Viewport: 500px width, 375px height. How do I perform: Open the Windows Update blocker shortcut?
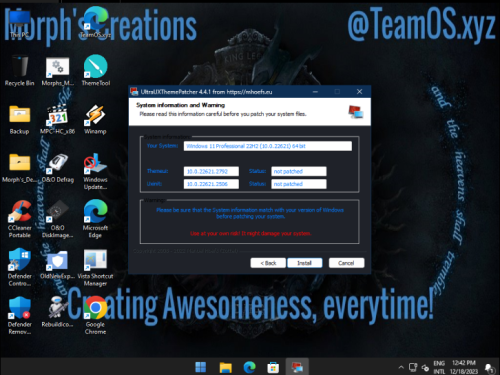click(95, 171)
